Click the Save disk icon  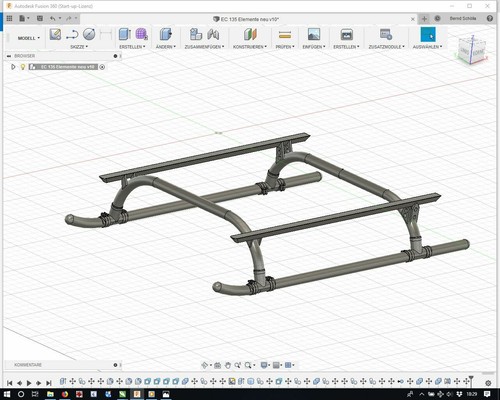(40, 19)
